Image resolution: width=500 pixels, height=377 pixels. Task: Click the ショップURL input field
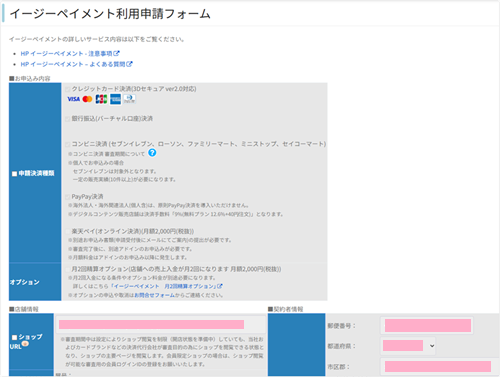pyautogui.click(x=161, y=324)
